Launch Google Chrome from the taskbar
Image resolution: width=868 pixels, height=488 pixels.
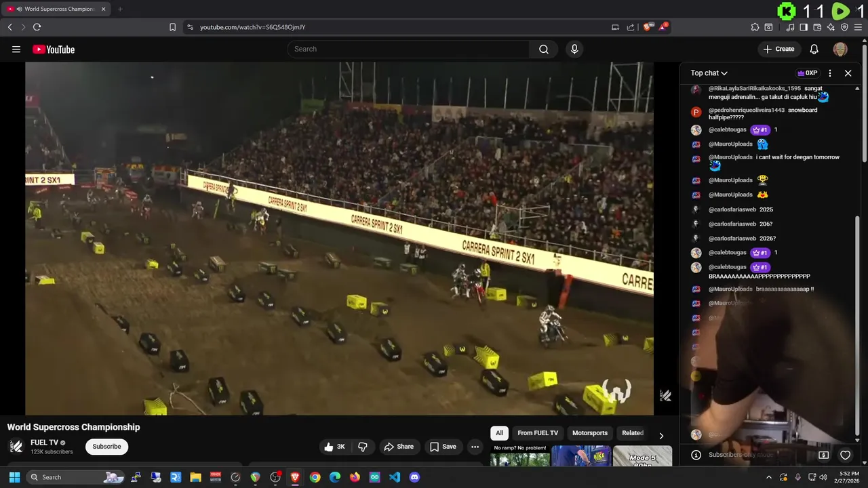(315, 477)
